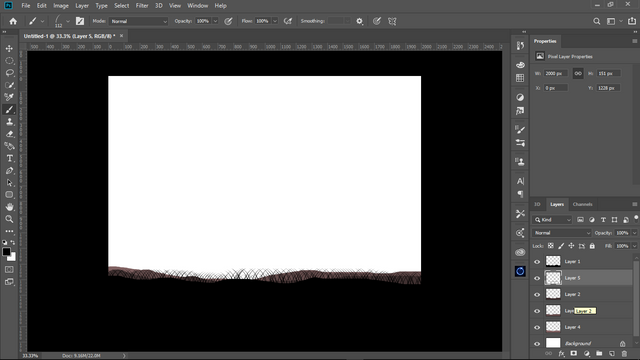Select the Eyedropper tool
The image size is (640, 360).
pyautogui.click(x=9, y=97)
